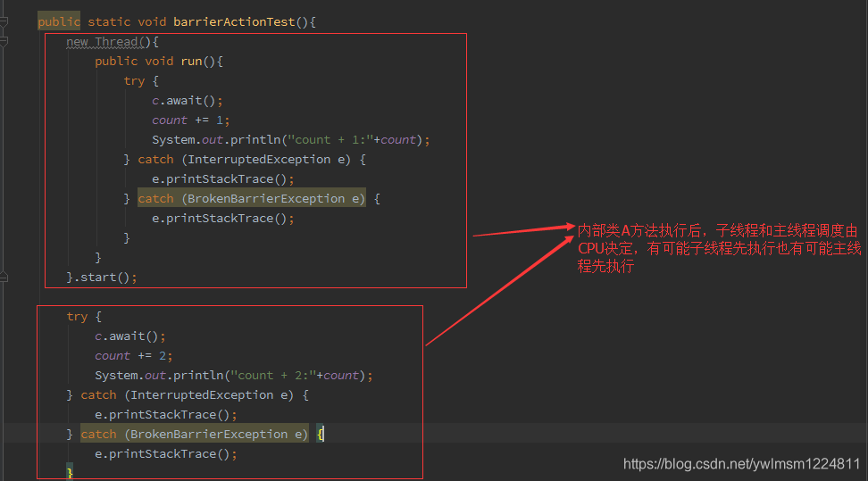This screenshot has width=868, height=481.
Task: Place the cursor on the count += 2; line
Action: (x=133, y=356)
